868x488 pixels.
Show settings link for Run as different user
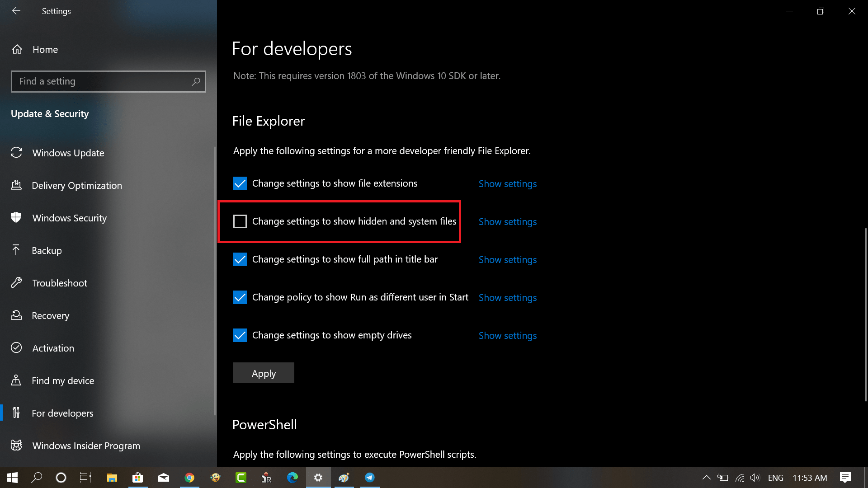508,298
